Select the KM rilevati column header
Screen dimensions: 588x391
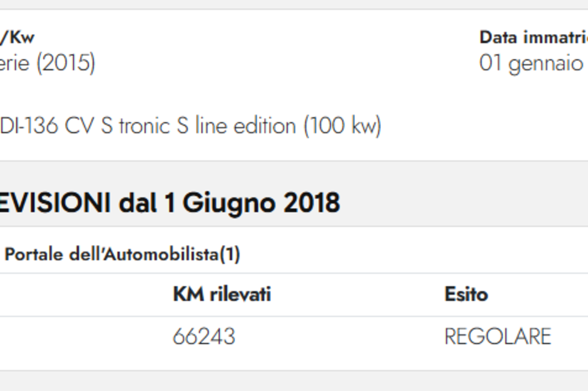coord(222,294)
